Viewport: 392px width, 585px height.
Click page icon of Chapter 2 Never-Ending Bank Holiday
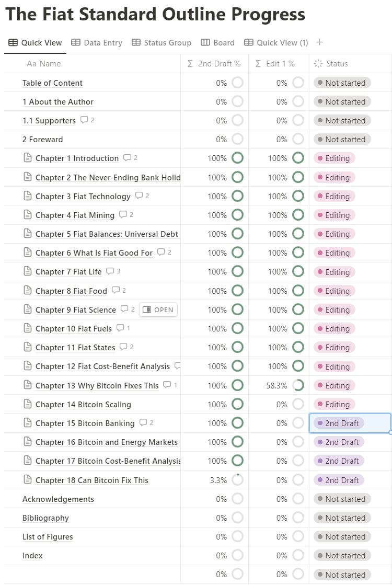pyautogui.click(x=28, y=177)
